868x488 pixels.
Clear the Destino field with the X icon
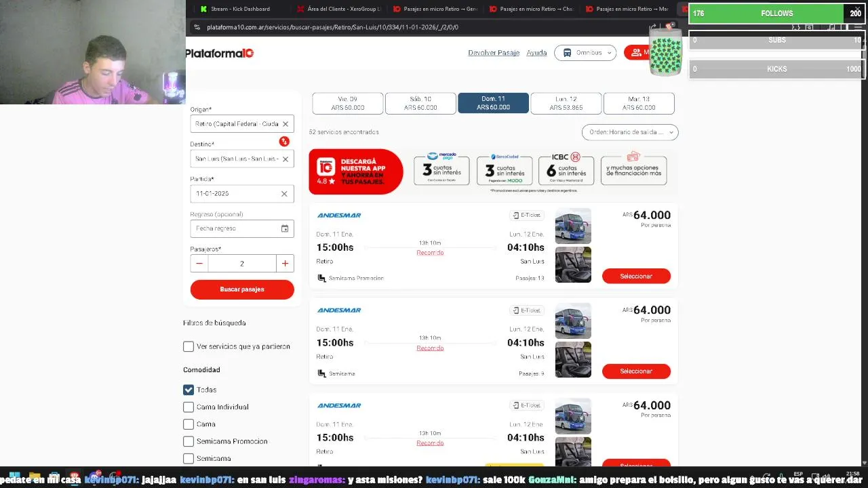(285, 159)
